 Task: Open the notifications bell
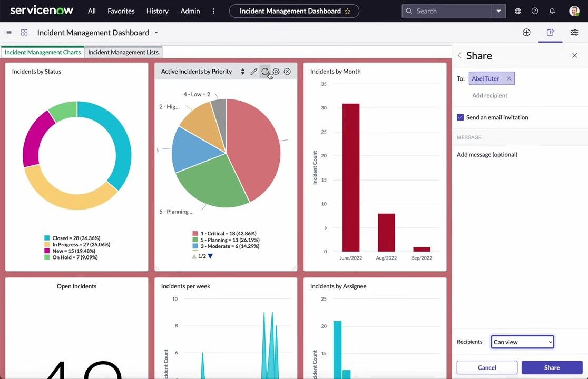[x=552, y=11]
